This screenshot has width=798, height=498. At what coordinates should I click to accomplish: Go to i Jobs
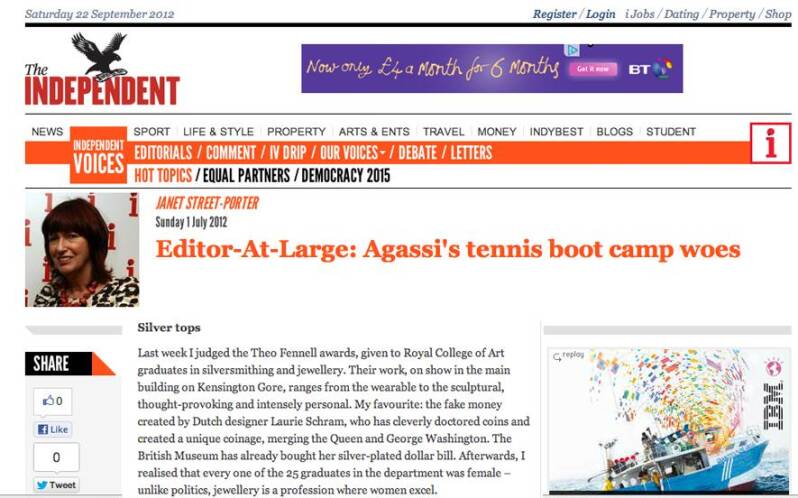[x=640, y=14]
